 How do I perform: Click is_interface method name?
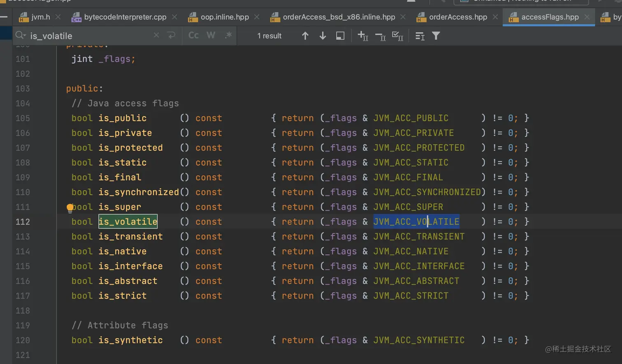pos(131,266)
